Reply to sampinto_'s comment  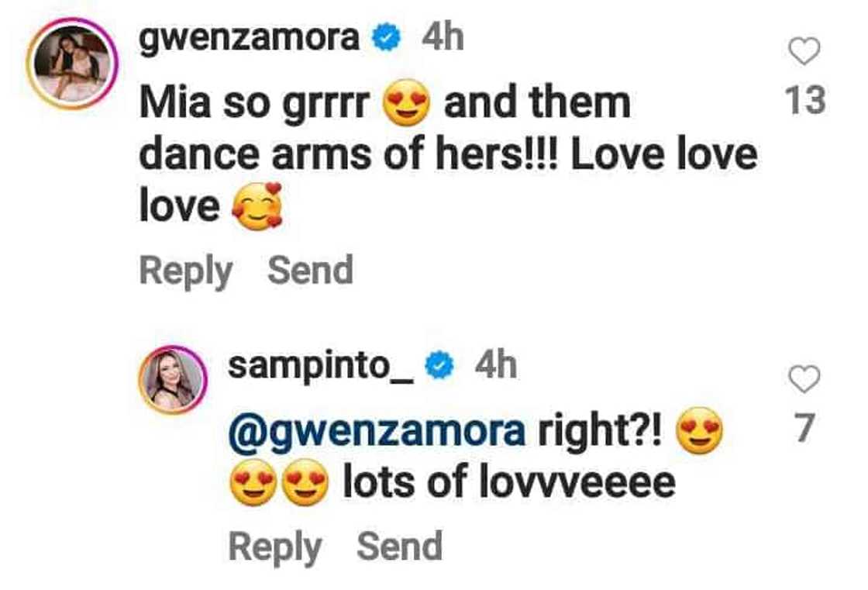click(x=274, y=547)
